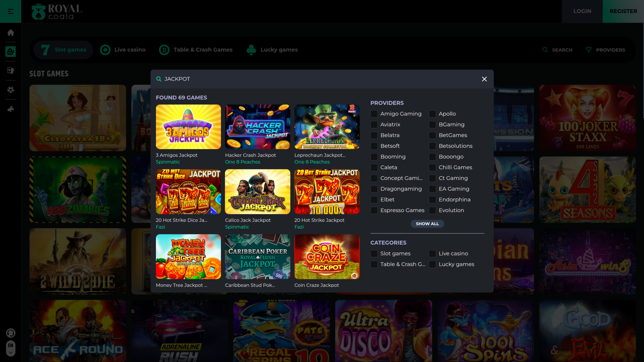Close the search dialog
The width and height of the screenshot is (644, 362).
(484, 79)
